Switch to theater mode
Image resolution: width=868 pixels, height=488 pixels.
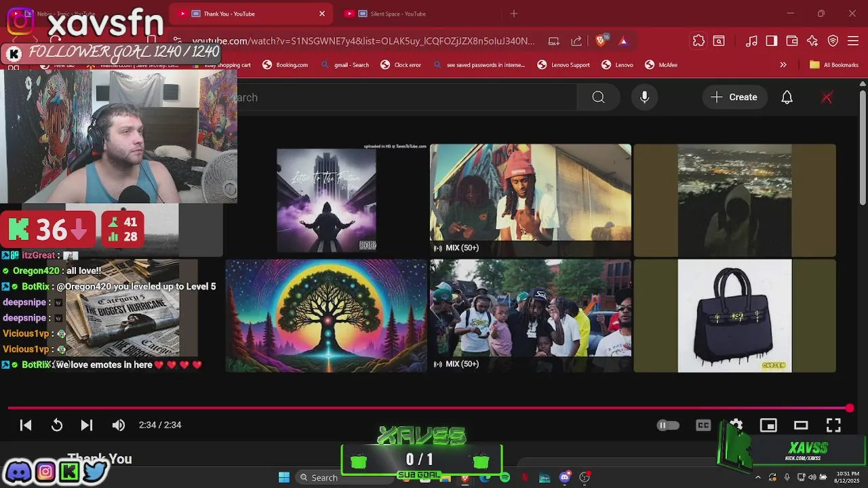coord(801,425)
